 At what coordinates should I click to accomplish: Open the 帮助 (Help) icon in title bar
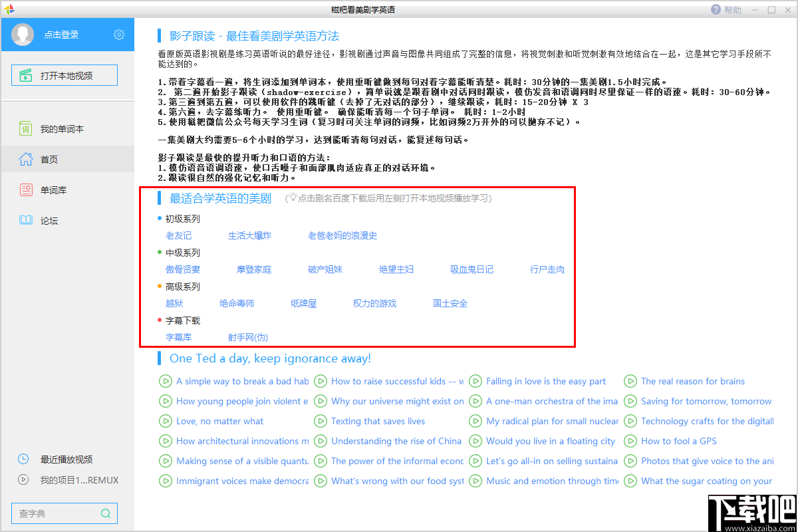click(x=717, y=9)
